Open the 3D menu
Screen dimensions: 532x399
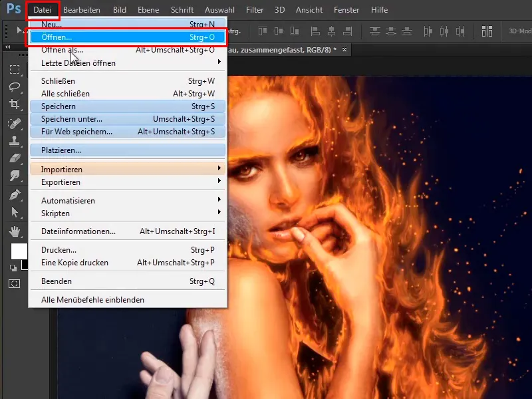pyautogui.click(x=279, y=10)
